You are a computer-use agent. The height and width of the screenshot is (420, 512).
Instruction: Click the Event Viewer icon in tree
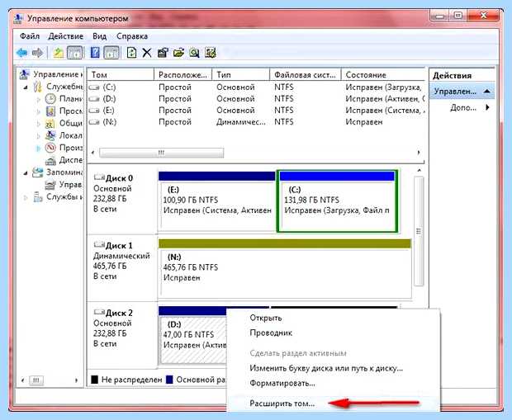point(50,111)
